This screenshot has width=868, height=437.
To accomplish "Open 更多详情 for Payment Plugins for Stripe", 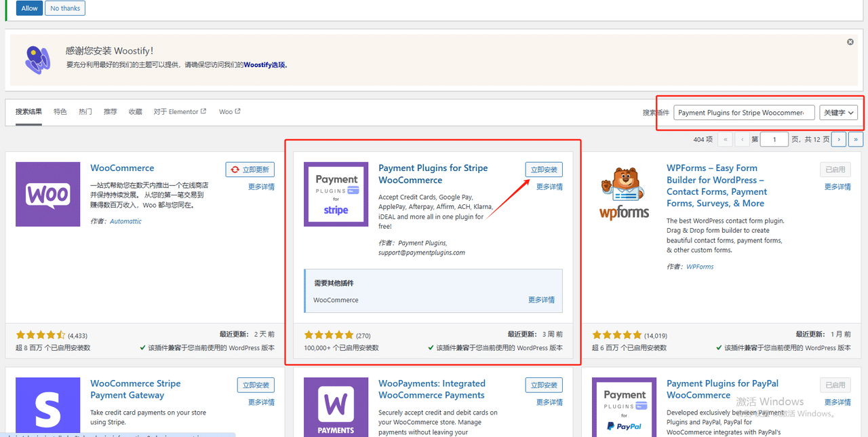I will click(549, 187).
